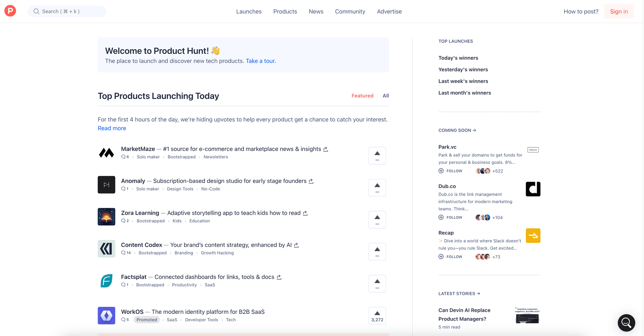Upvote Factsplat

pos(377,283)
